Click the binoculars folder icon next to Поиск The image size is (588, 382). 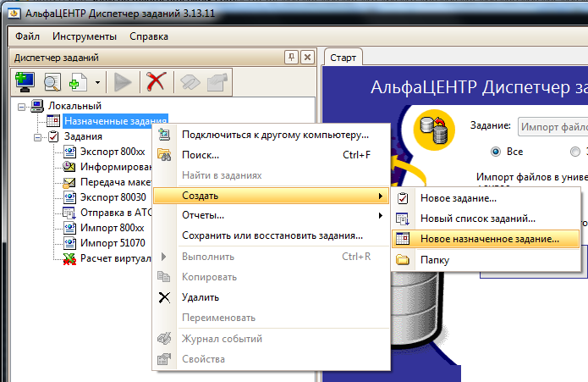(164, 155)
